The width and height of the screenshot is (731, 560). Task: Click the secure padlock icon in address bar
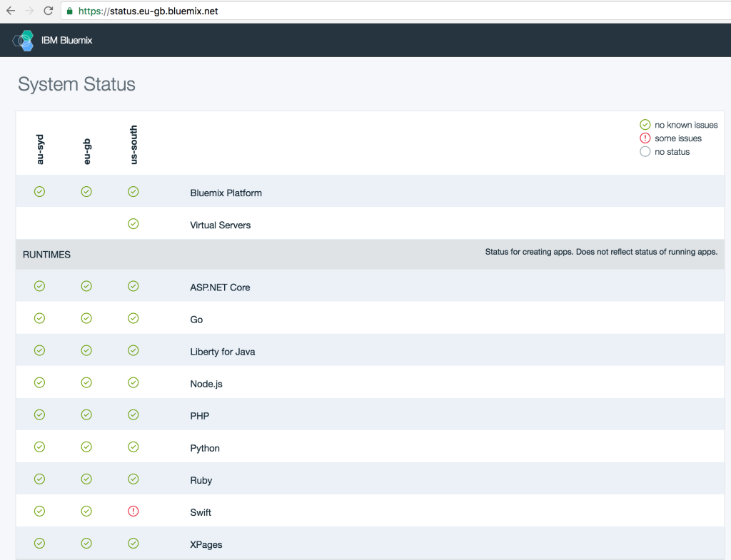(x=69, y=11)
